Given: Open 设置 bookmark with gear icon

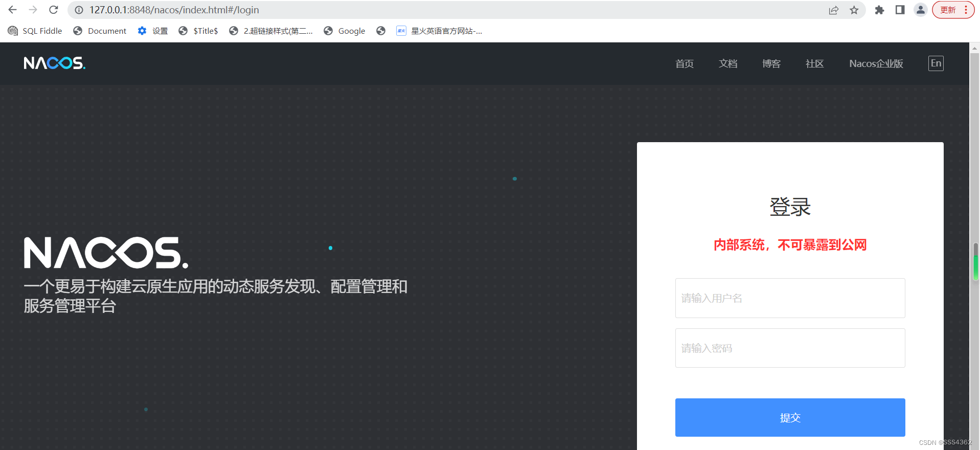Looking at the screenshot, I should coord(152,31).
